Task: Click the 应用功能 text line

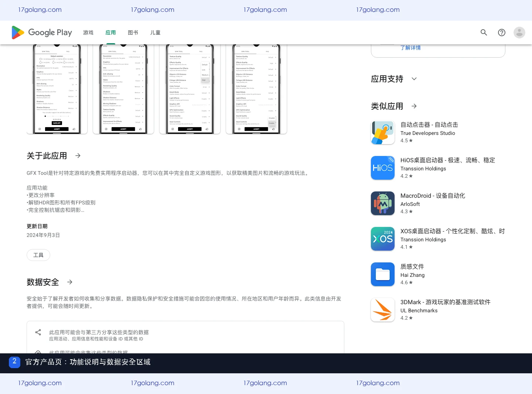Action: click(x=37, y=188)
